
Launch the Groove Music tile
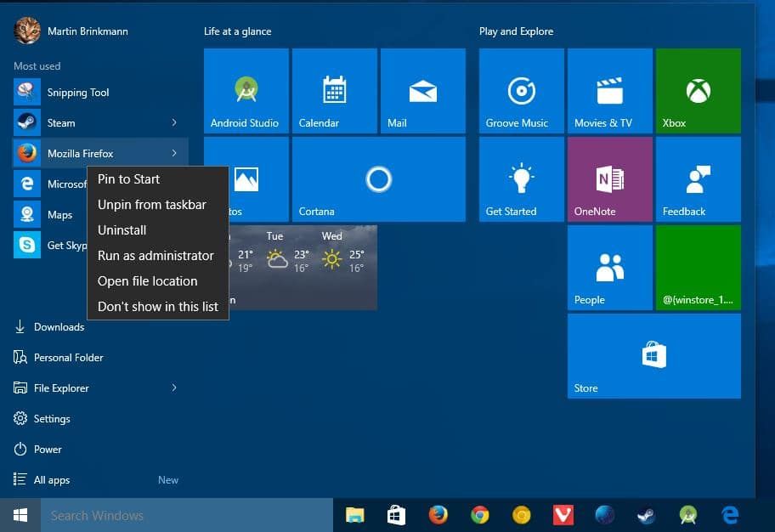(x=522, y=91)
